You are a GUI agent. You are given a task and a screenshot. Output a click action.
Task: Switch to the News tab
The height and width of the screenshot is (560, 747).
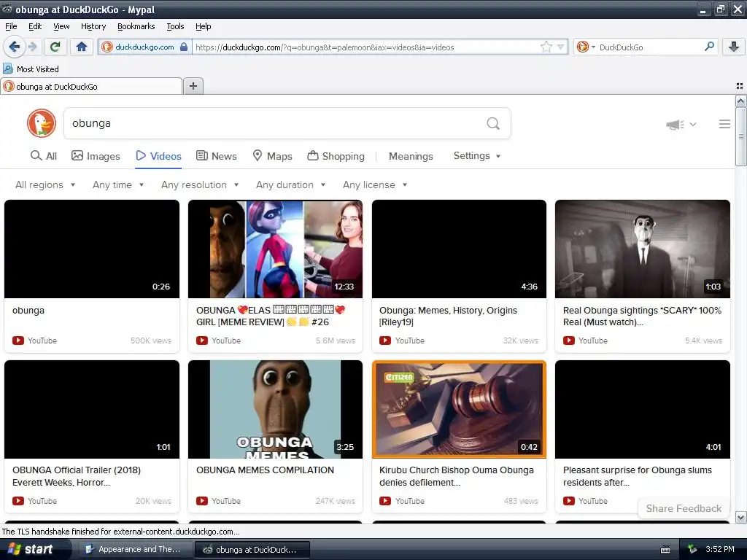pyautogui.click(x=216, y=156)
